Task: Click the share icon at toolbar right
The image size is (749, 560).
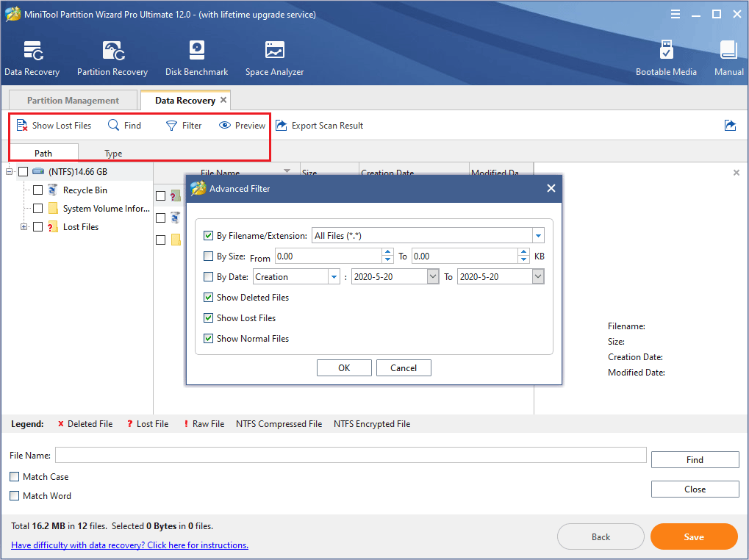Action: pos(731,126)
